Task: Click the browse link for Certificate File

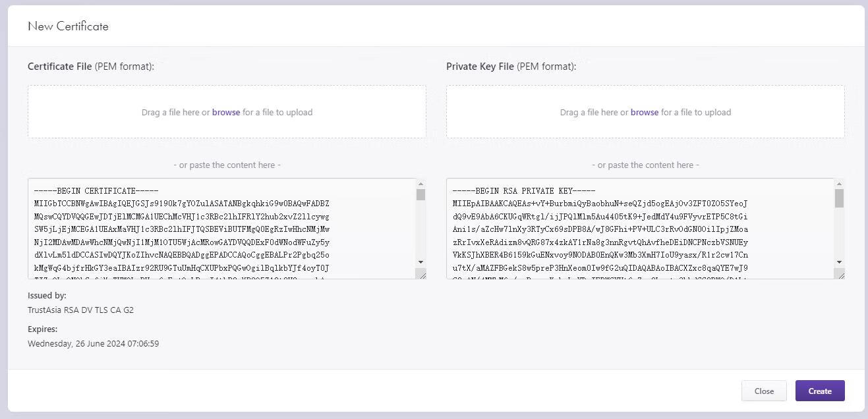Action: pos(226,112)
